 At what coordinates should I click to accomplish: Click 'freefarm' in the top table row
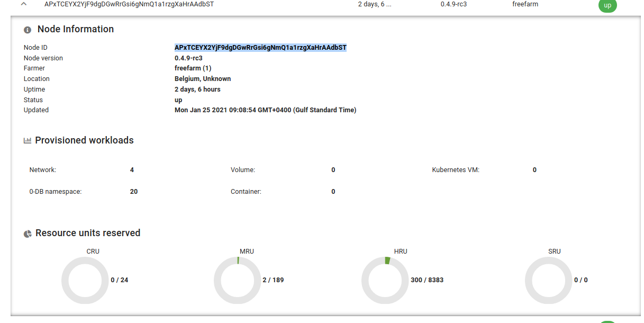[x=525, y=4]
